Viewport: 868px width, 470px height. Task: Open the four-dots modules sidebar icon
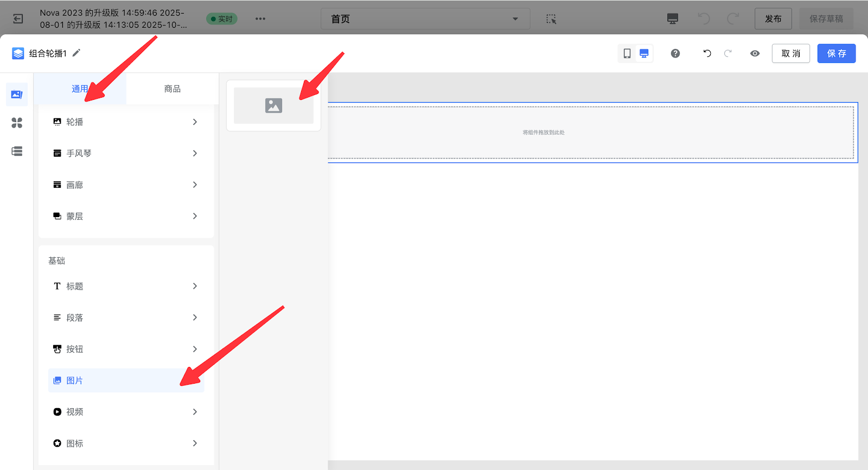pyautogui.click(x=17, y=123)
